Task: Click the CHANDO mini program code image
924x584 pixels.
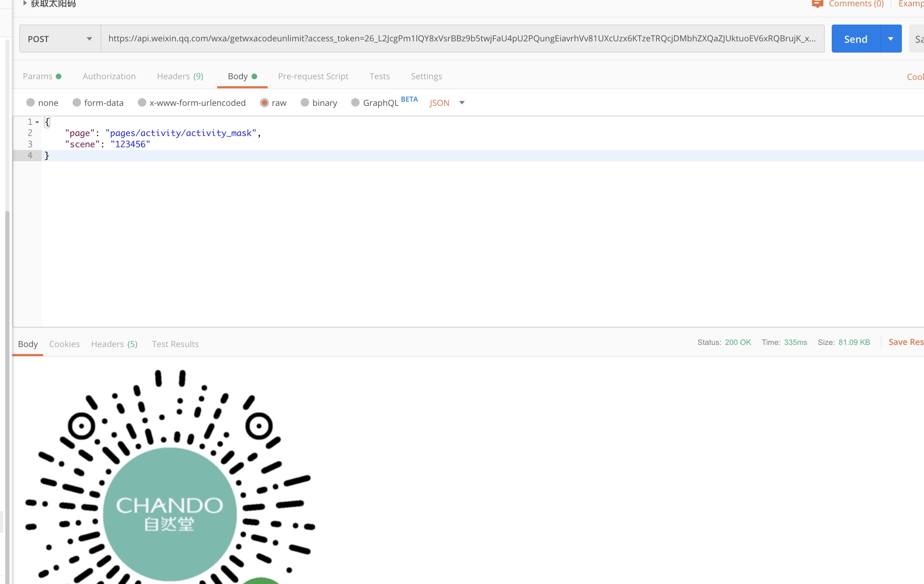Action: pos(170,477)
